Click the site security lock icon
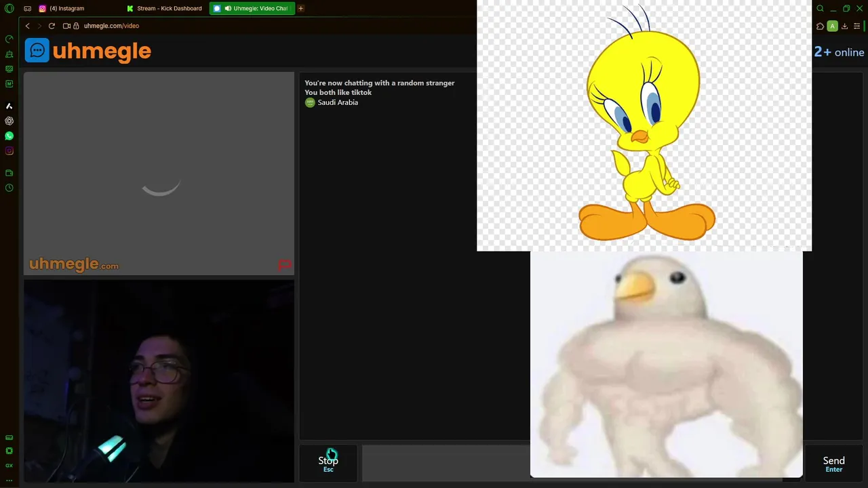Screen dimensions: 868x488 (x=76, y=26)
